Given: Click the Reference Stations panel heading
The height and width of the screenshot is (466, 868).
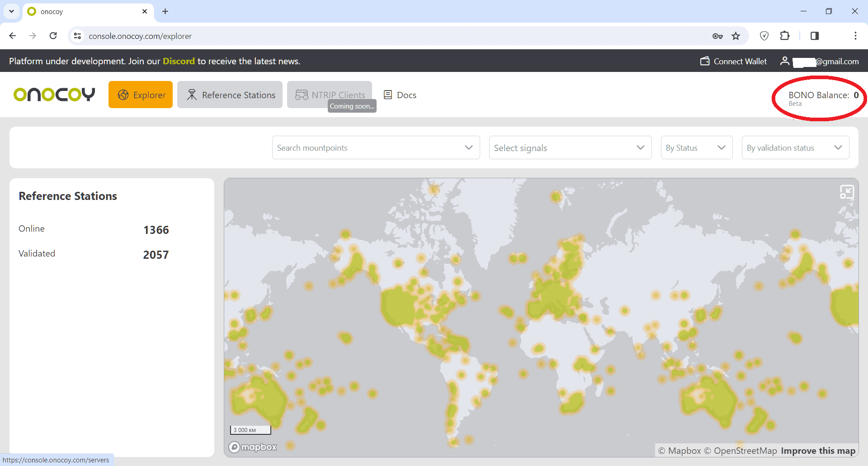Looking at the screenshot, I should click(68, 196).
